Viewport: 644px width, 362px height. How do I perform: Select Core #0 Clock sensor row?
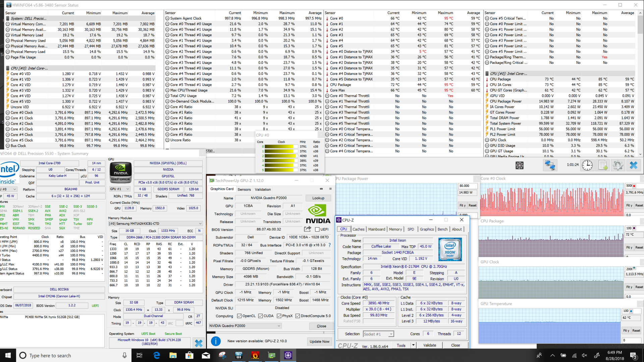pyautogui.click(x=80, y=113)
